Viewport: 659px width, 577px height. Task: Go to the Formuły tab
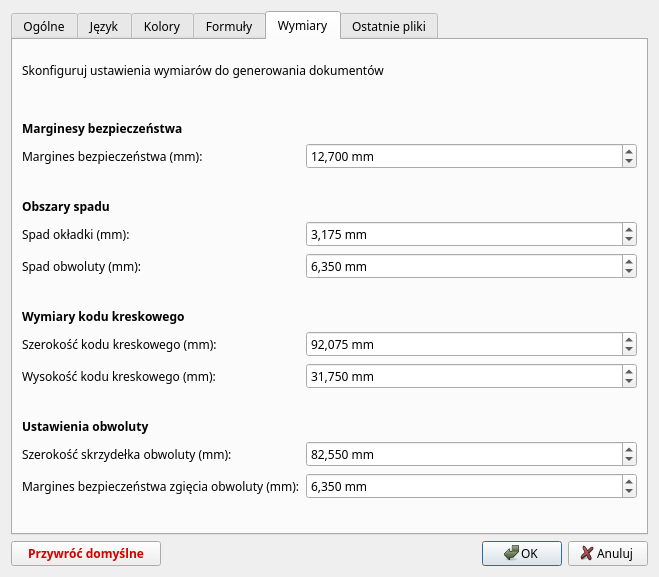click(x=229, y=27)
